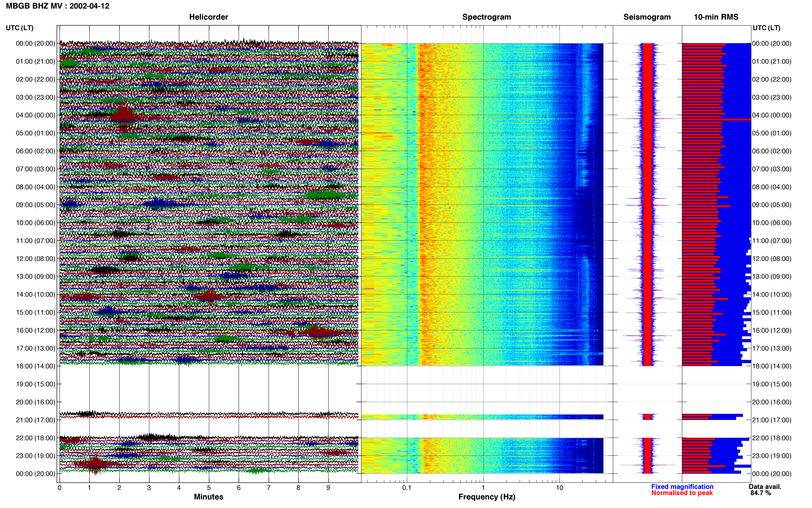Click '03:00 (23:00)' on the Helicorder time axis

pyautogui.click(x=36, y=97)
